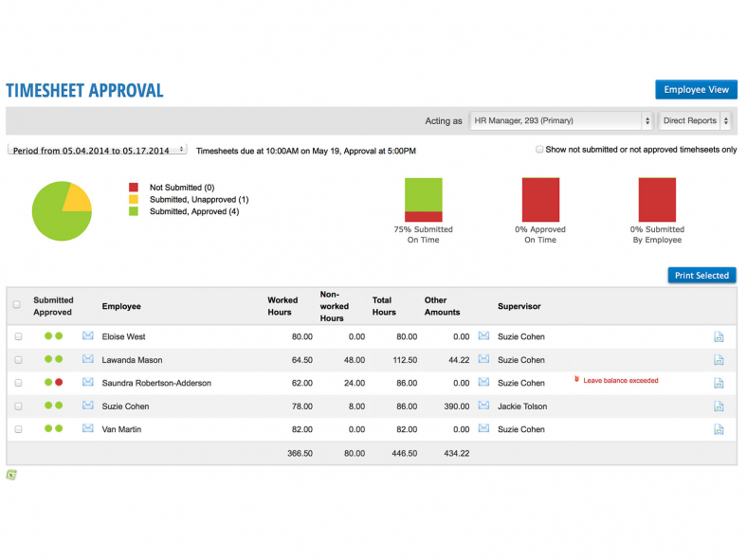Check the select-all checkbox in table header
Image resolution: width=747 pixels, height=560 pixels.
click(17, 305)
